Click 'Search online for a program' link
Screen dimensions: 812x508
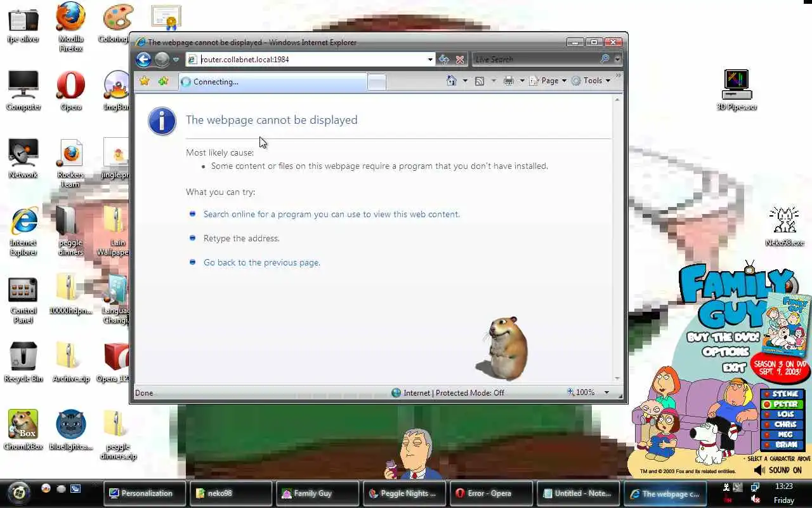[x=331, y=214]
